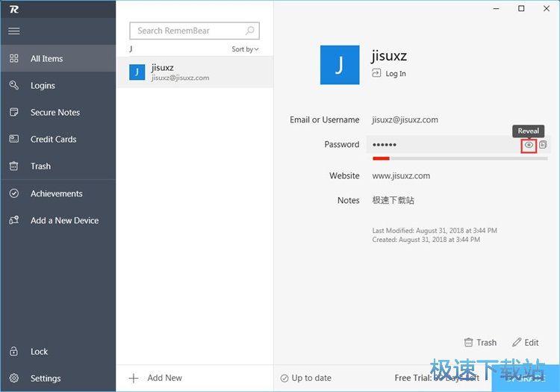
Task: Click the Edit pencil icon
Action: [x=517, y=343]
